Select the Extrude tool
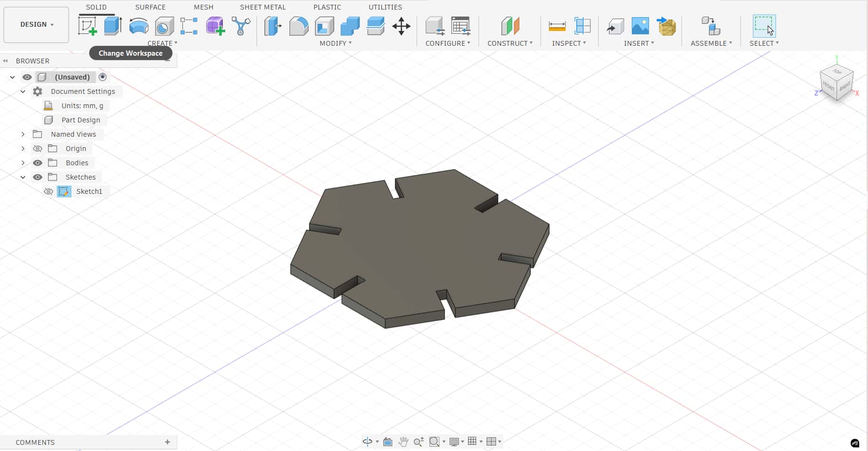Image resolution: width=868 pixels, height=451 pixels. (113, 26)
